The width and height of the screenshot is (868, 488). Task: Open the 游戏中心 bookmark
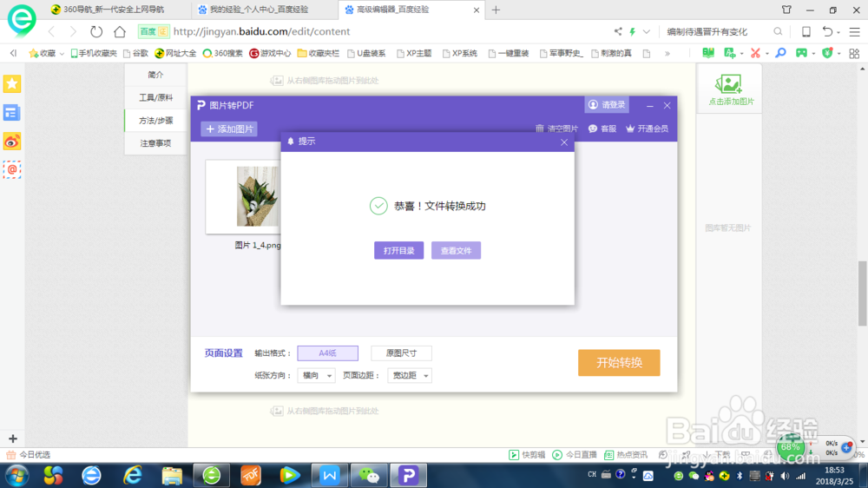[x=270, y=53]
